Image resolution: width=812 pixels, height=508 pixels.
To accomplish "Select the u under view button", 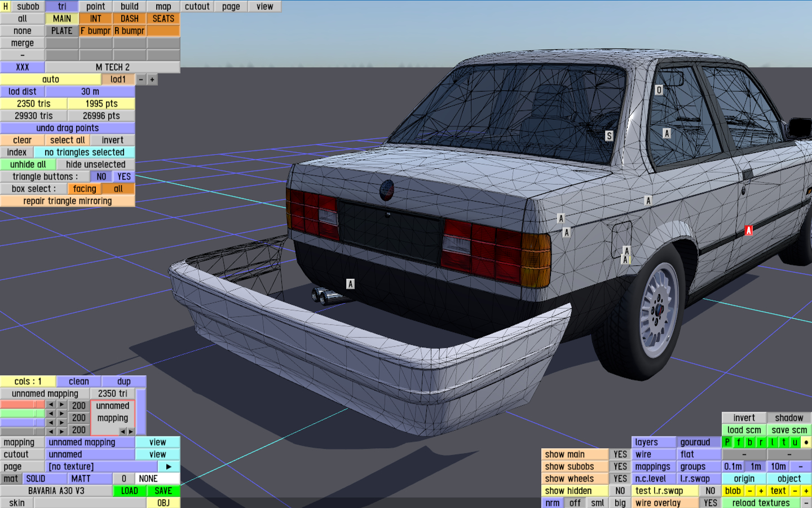I will pyautogui.click(x=795, y=443).
